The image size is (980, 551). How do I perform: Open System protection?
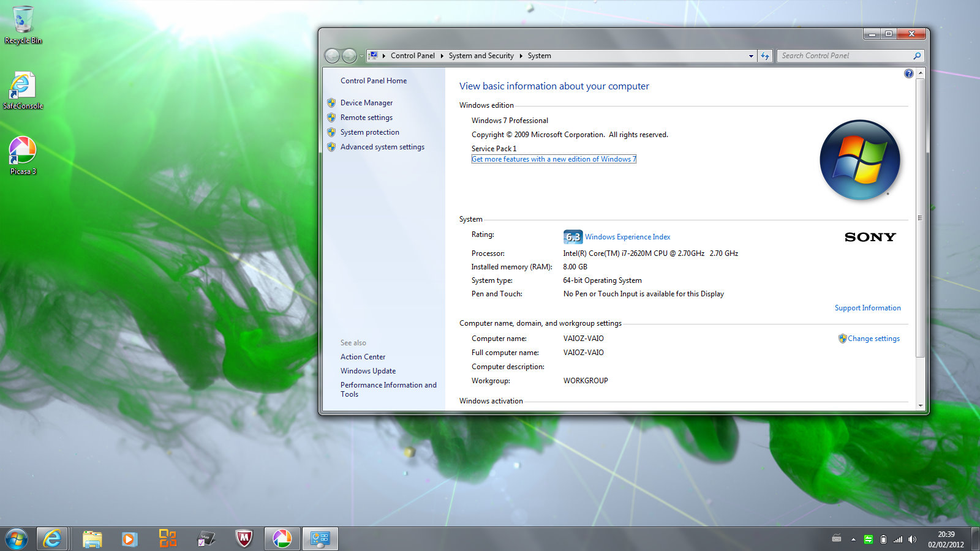[370, 132]
